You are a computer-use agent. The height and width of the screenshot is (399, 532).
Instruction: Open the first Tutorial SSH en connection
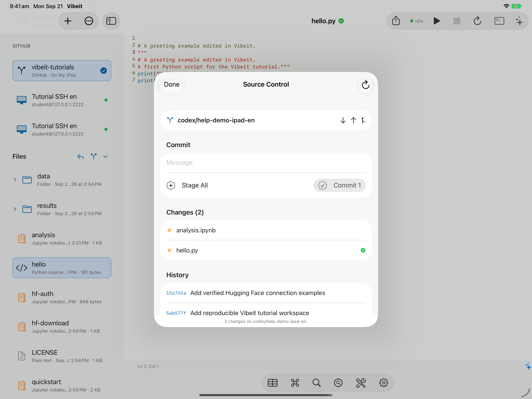(62, 100)
